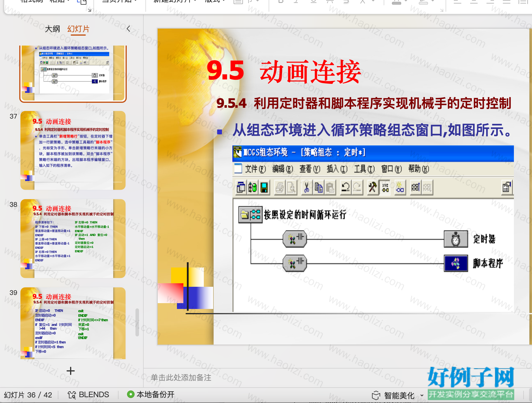
Task: Select the 9.5.4 subtitle heading text
Action: [x=364, y=103]
